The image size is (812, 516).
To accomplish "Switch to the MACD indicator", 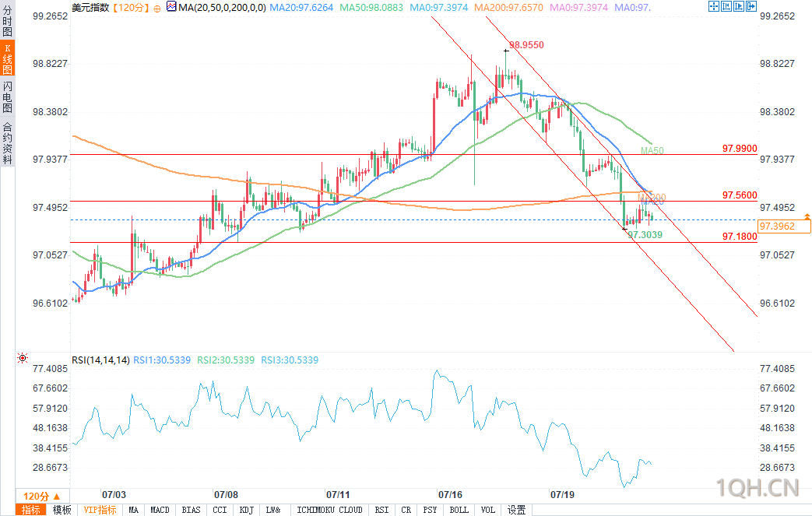I will tap(160, 510).
